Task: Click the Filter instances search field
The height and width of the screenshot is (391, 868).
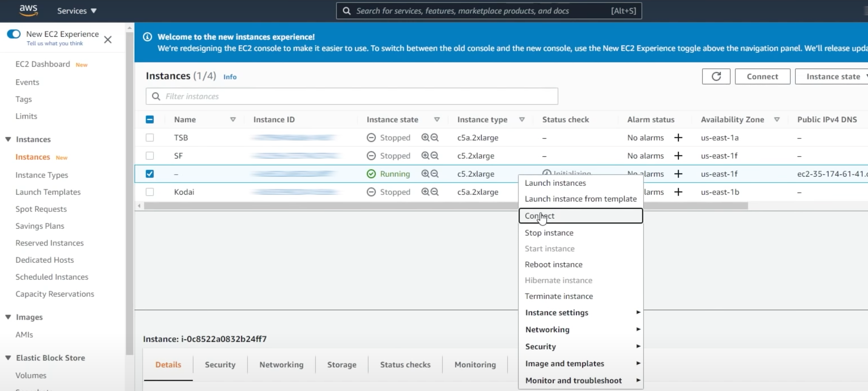Action: point(351,96)
